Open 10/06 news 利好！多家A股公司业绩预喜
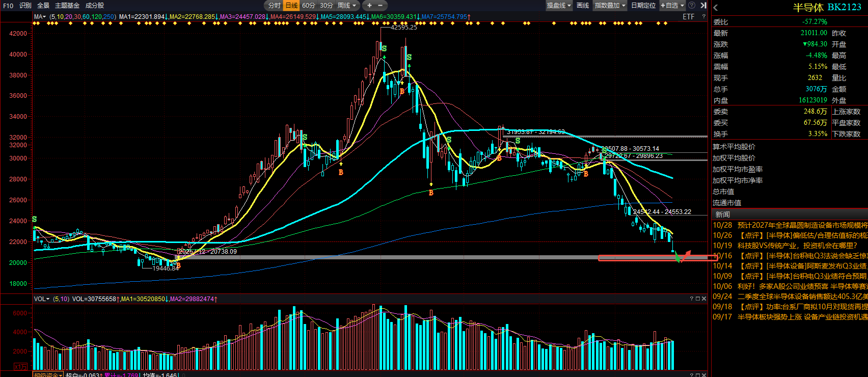This screenshot has height=377, width=868. point(790,286)
